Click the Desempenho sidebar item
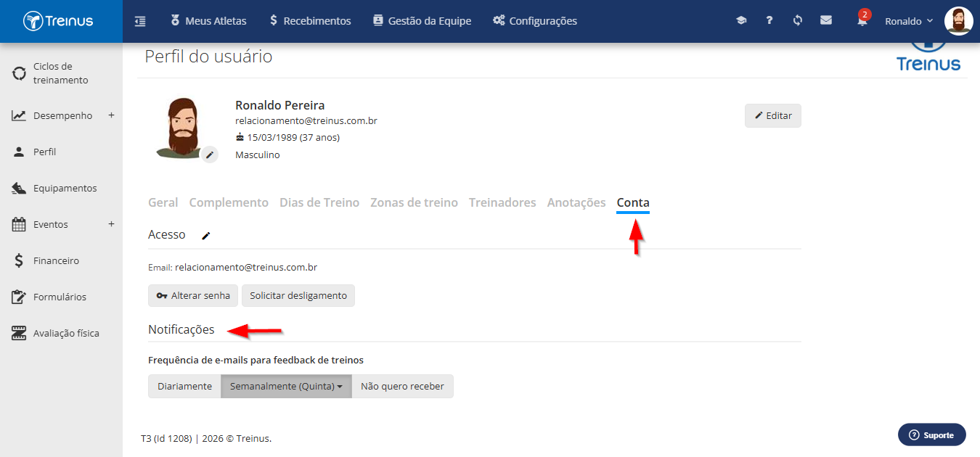The width and height of the screenshot is (980, 457). coord(62,115)
